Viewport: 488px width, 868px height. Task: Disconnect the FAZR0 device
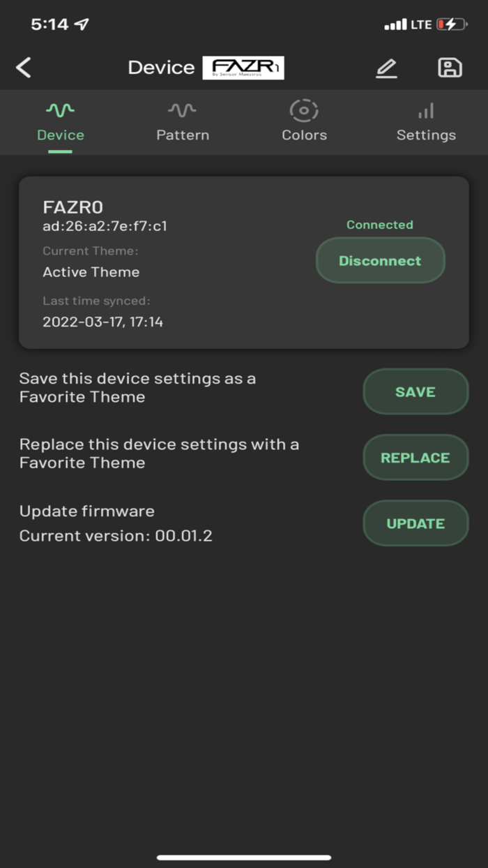point(380,260)
